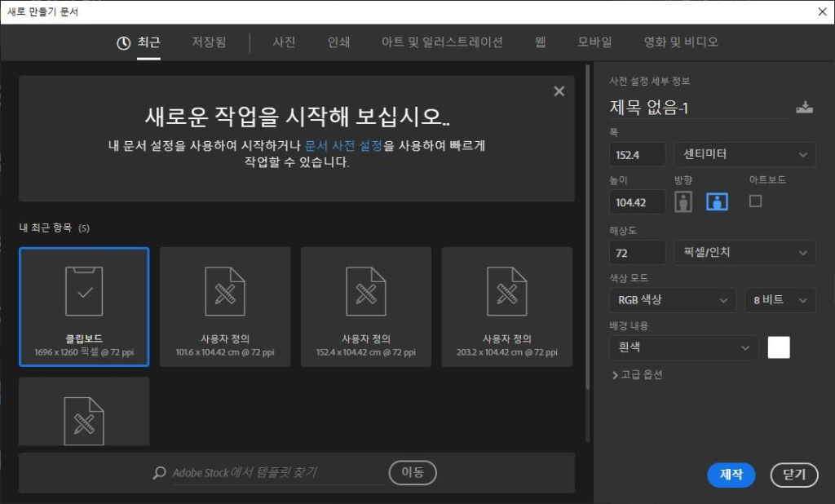Click the 해상도 value field 72
835x504 pixels.
pyautogui.click(x=638, y=253)
